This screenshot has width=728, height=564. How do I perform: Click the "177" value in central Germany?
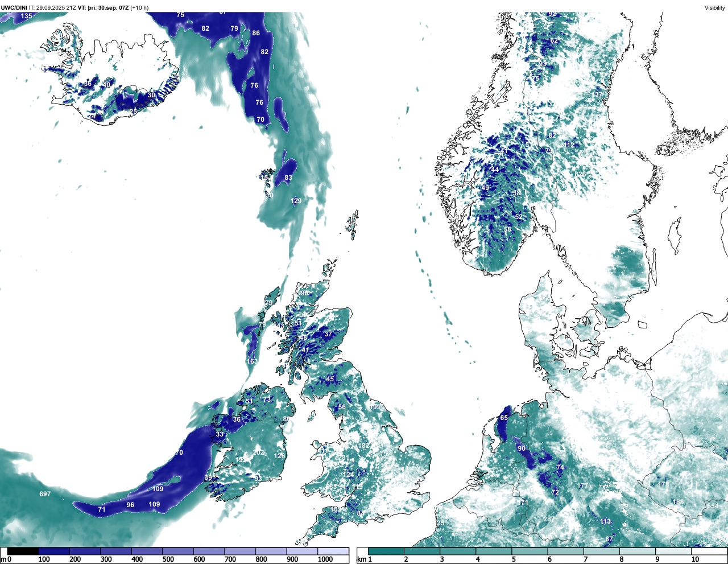click(x=582, y=485)
